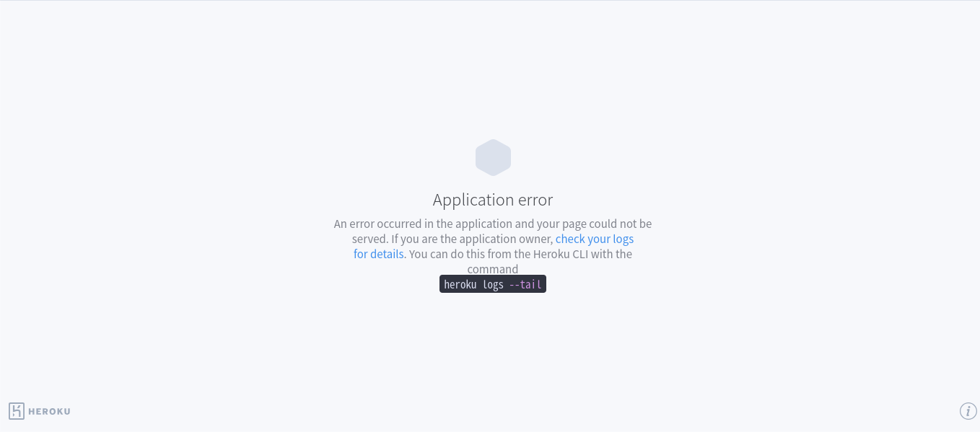Open the "for details" link text

(x=378, y=254)
